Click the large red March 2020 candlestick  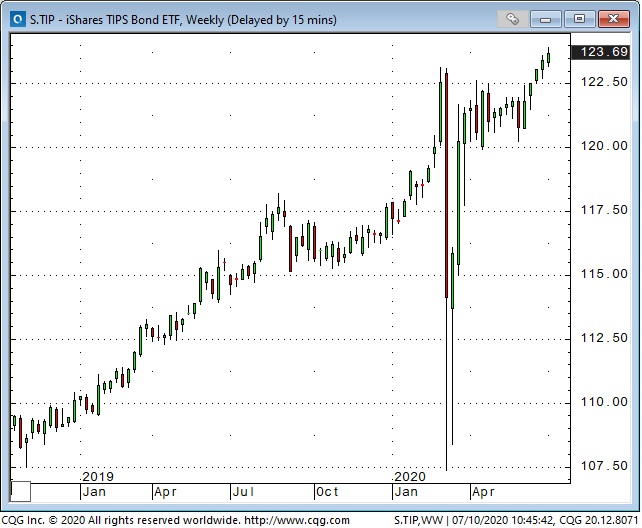(446, 185)
